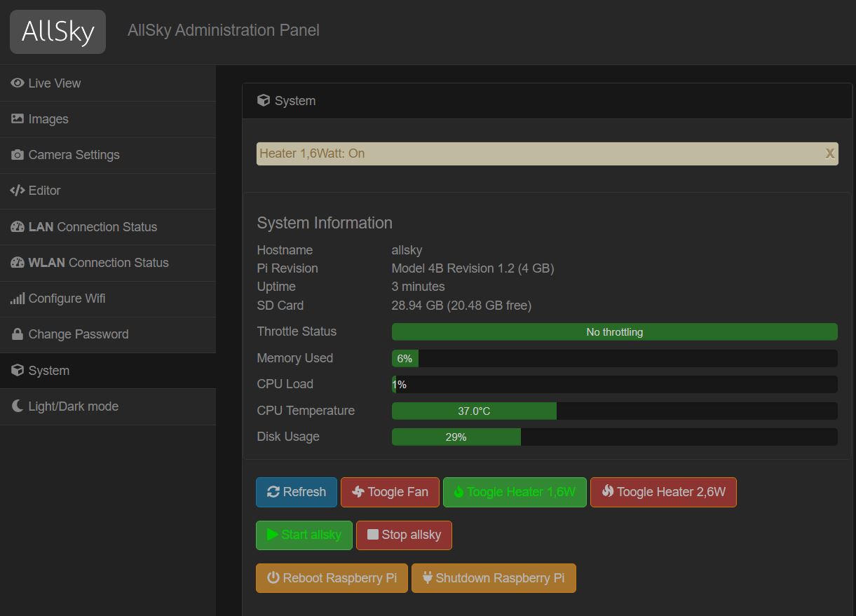Click the AllSky logo

57,32
